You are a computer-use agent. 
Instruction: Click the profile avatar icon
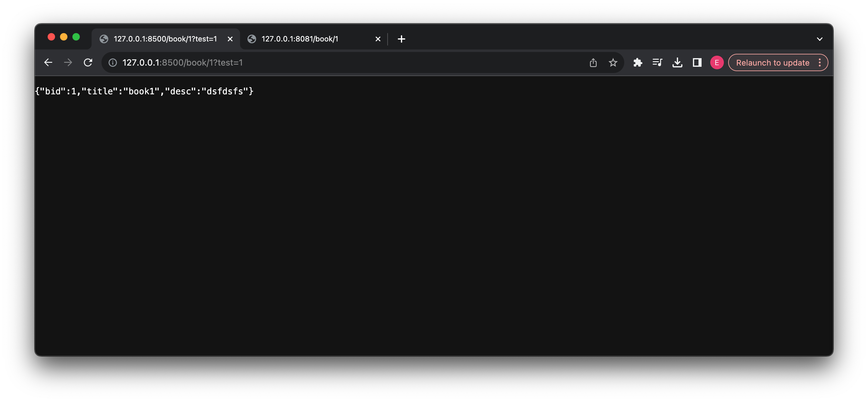click(717, 62)
